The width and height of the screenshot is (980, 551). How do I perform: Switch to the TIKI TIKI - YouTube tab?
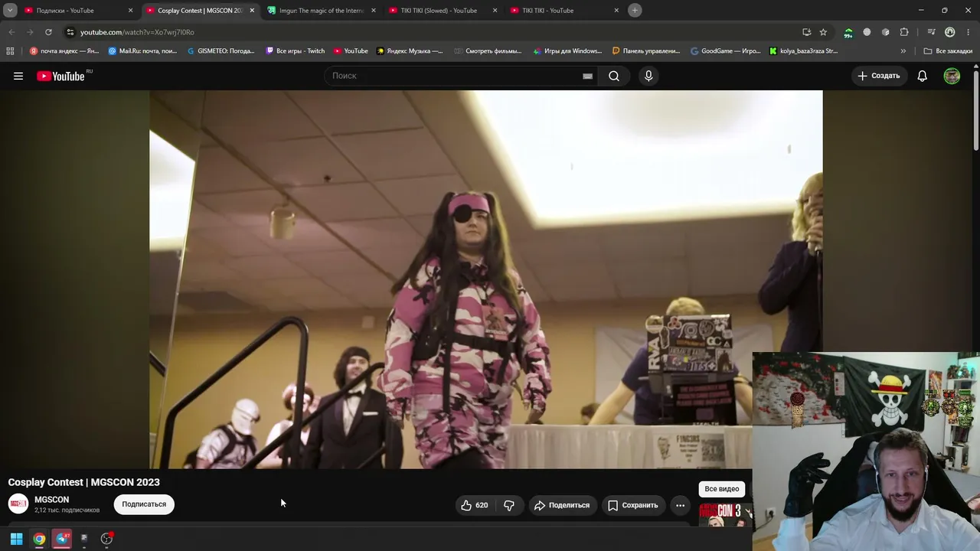(564, 11)
